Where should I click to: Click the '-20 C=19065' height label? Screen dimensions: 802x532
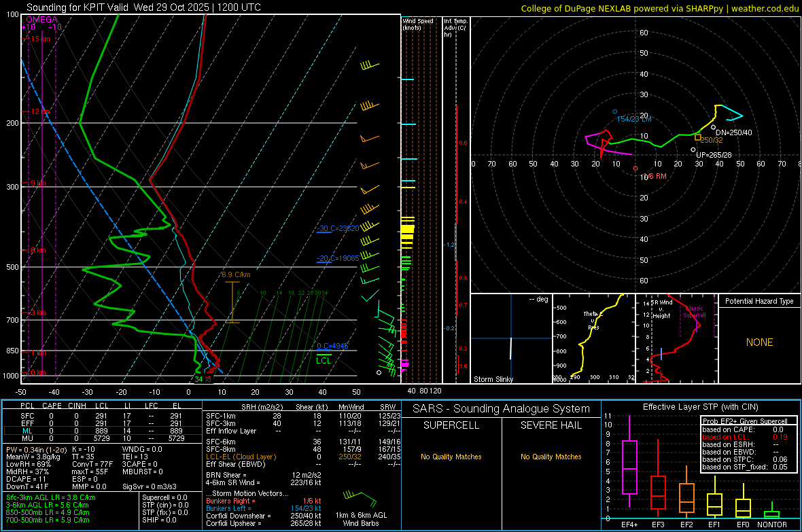click(x=338, y=258)
